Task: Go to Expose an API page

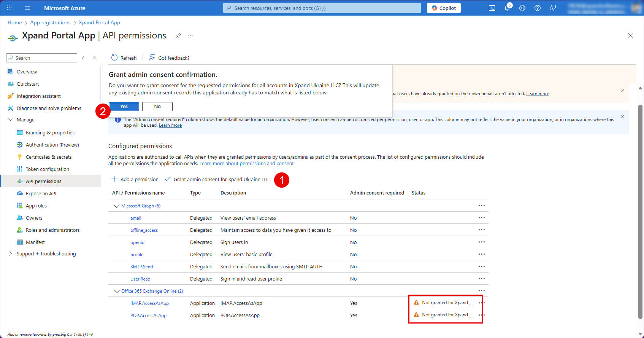Action: 41,194
